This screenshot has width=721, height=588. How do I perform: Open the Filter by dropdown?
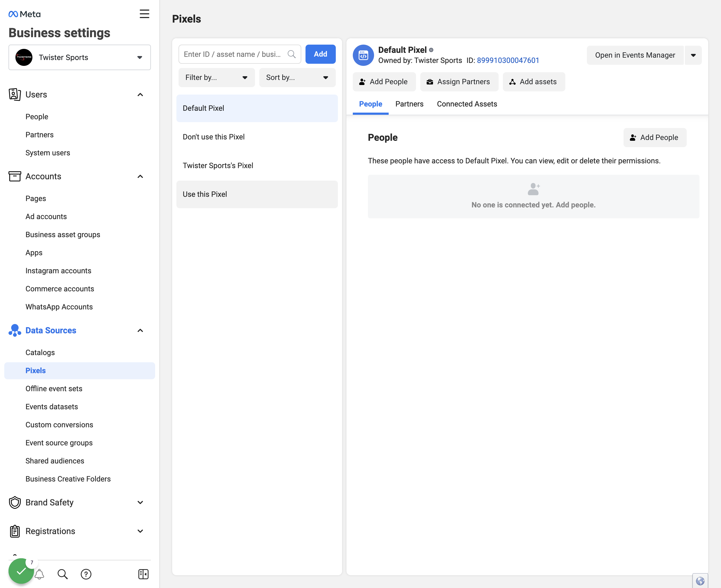pyautogui.click(x=217, y=78)
